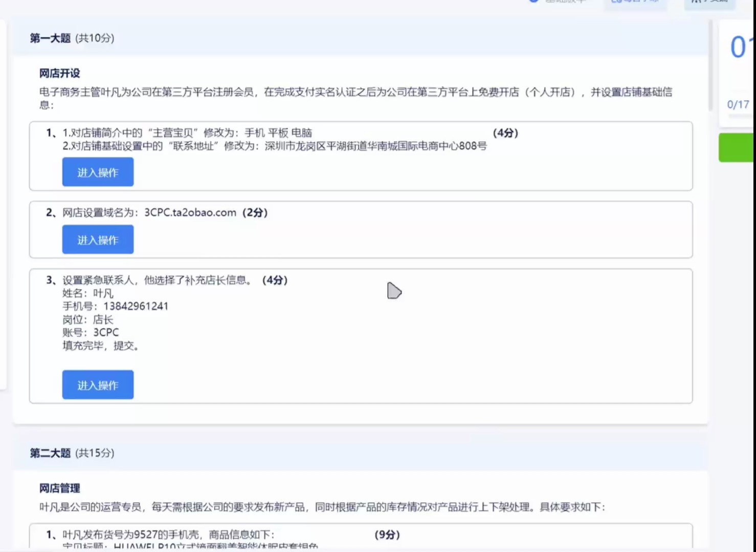Image resolution: width=756 pixels, height=552 pixels.
Task: Click 进入操作 for the emergency contact question
Action: [98, 384]
